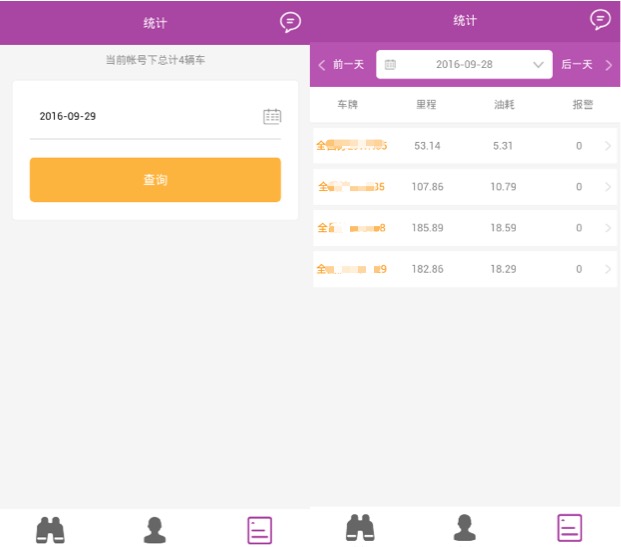Viewport: 621px width, 547px height.
Task: Tap the 油耗 fuel consumption column header
Action: (503, 104)
